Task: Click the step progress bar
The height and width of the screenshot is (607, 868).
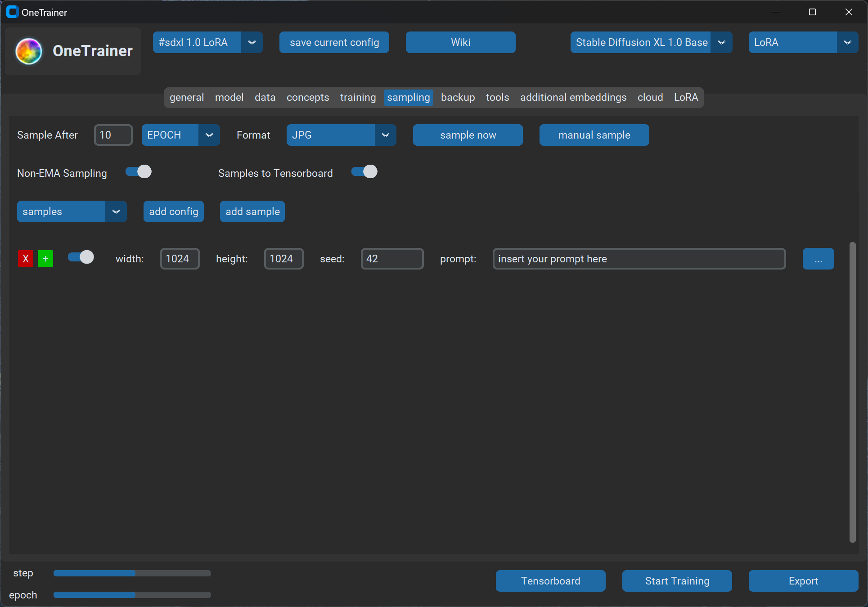Action: click(x=132, y=573)
